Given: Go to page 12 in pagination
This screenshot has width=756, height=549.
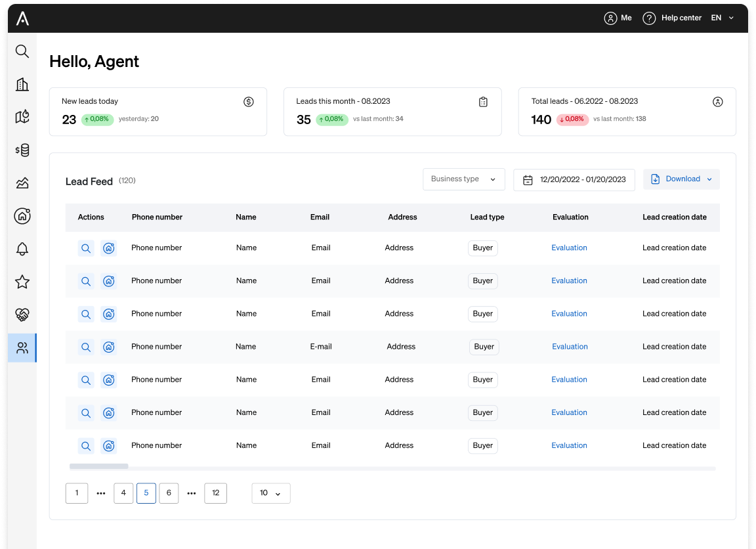Looking at the screenshot, I should (215, 493).
